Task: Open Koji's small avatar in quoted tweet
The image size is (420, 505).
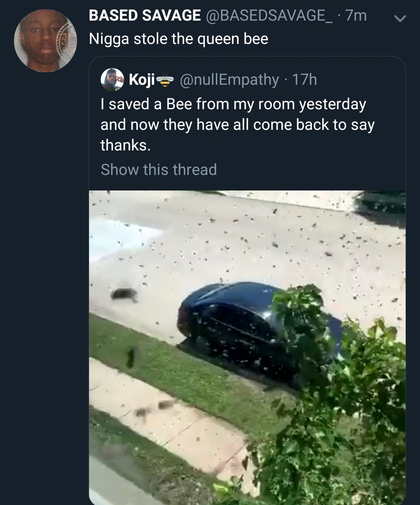Action: (112, 80)
